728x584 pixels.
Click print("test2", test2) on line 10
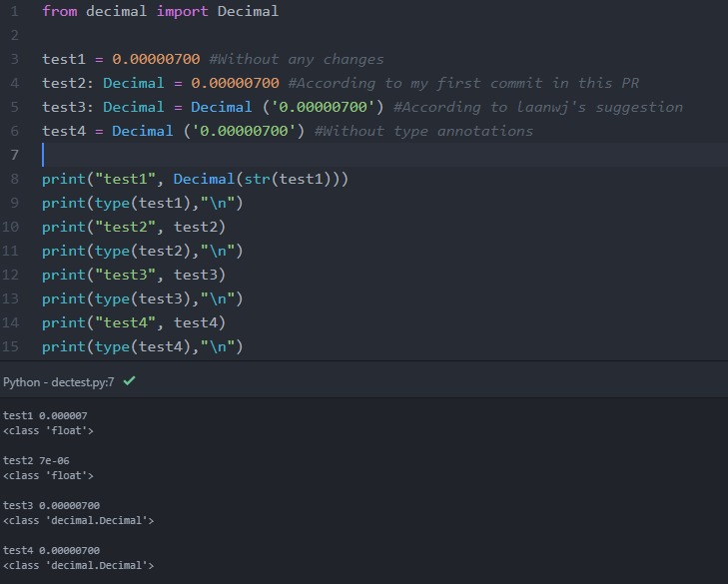(x=134, y=227)
